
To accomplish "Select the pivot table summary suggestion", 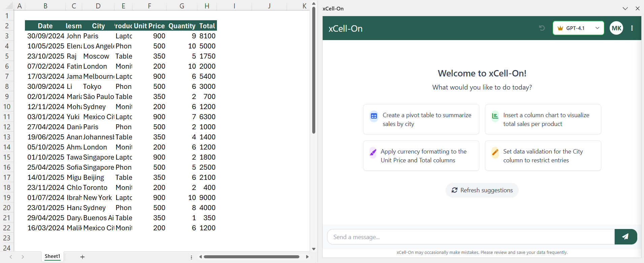I will 421,120.
